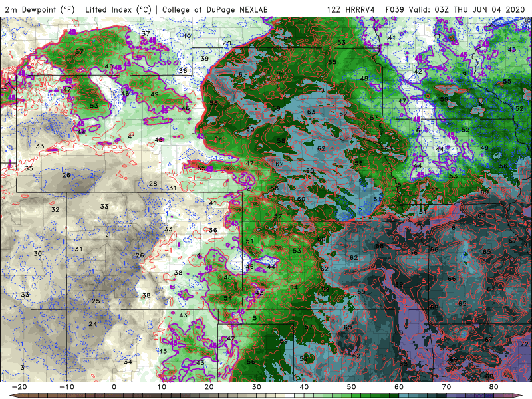Click the 40 label on the legend bar
Viewport: 532px width, 399px height.
pyautogui.click(x=304, y=387)
